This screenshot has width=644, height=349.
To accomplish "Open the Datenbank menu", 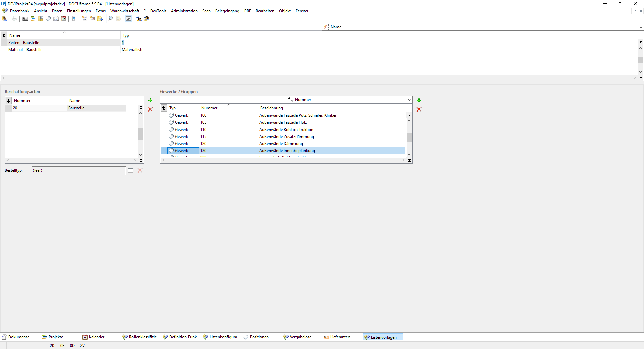I will click(x=19, y=11).
